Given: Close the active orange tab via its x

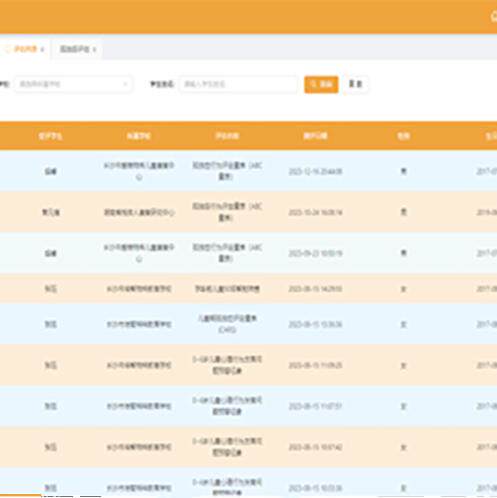Looking at the screenshot, I should (42, 50).
